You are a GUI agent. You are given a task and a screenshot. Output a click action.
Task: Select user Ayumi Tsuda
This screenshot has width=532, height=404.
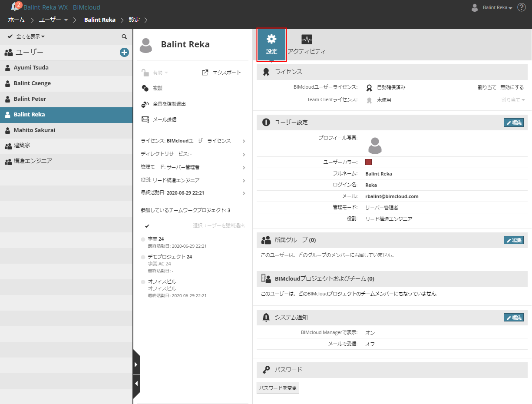(66, 68)
